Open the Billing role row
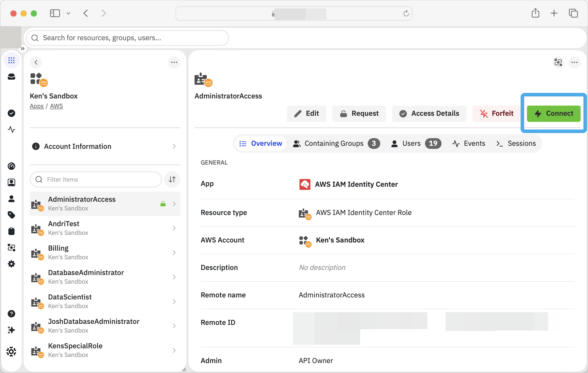 pyautogui.click(x=105, y=253)
